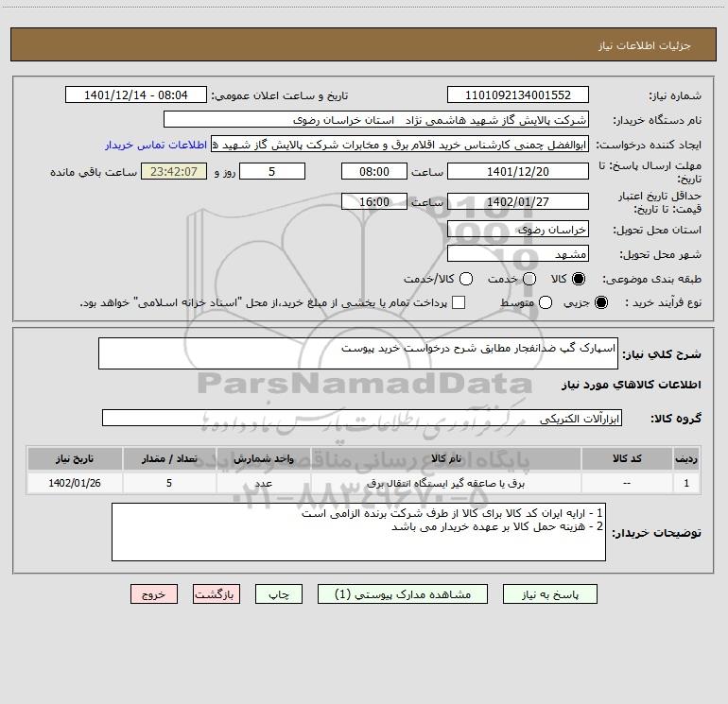This screenshot has width=728, height=704.
Task: Click the بازگشت back button
Action: coord(217,594)
